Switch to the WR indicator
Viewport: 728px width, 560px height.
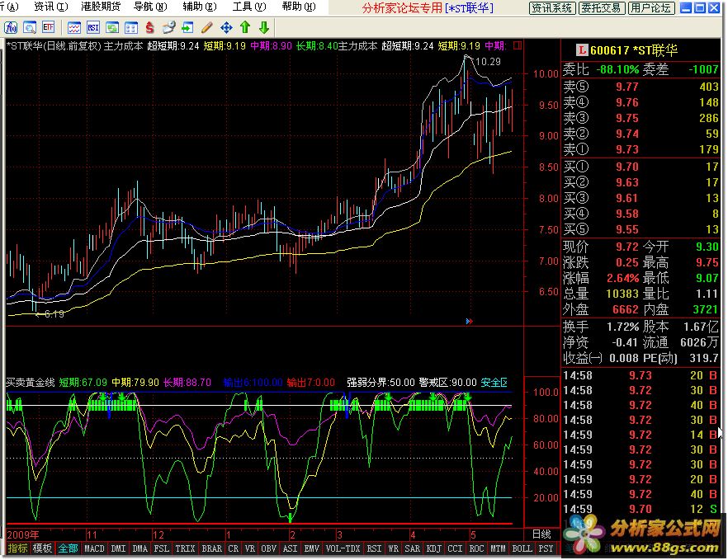pyautogui.click(x=393, y=548)
